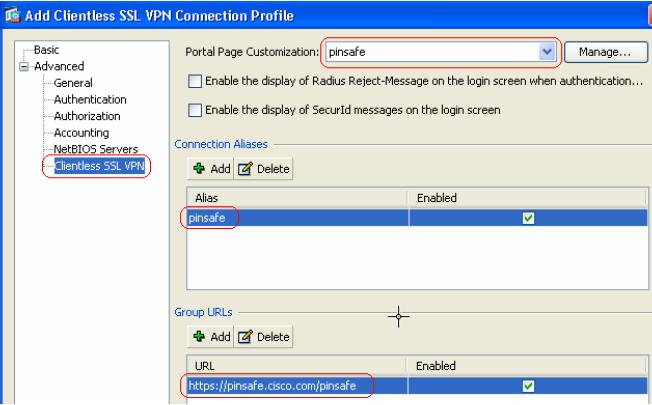The width and height of the screenshot is (652, 405).
Task: Toggle Enabled checkbox for pinsafe alias
Action: 528,218
